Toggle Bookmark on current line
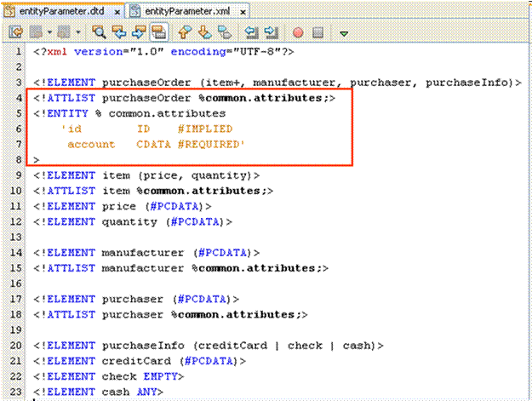The height and width of the screenshot is (401, 532). pyautogui.click(x=225, y=32)
